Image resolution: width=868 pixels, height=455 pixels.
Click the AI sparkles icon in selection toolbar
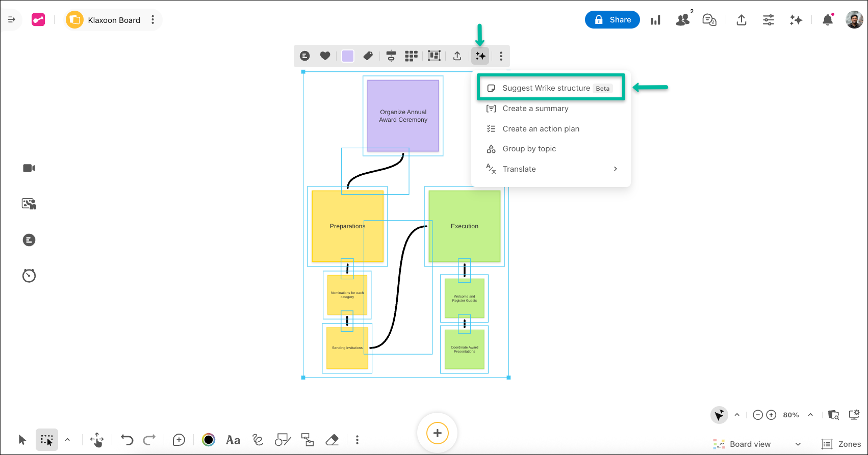click(480, 56)
